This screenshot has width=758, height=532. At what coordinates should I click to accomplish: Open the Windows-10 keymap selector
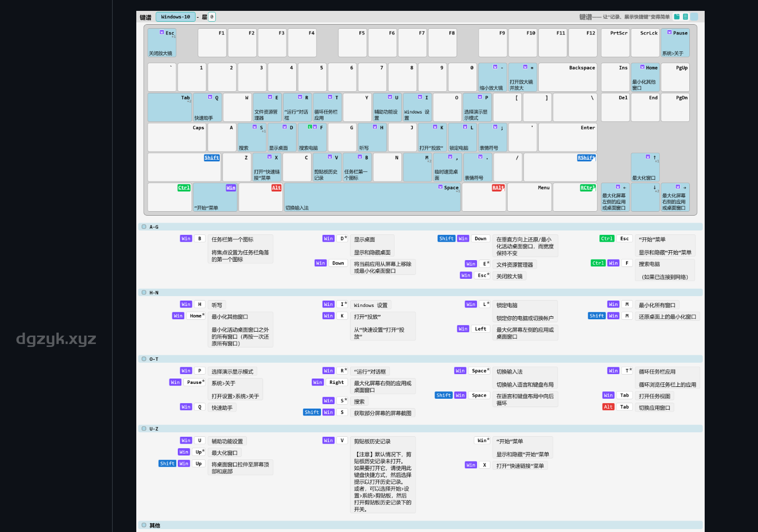pyautogui.click(x=175, y=17)
